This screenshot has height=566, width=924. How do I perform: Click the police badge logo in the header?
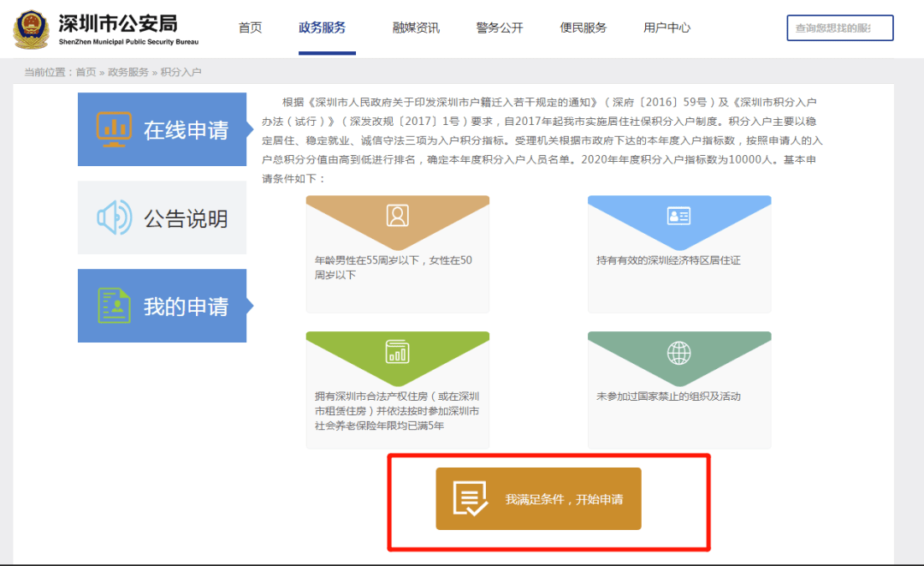click(32, 27)
